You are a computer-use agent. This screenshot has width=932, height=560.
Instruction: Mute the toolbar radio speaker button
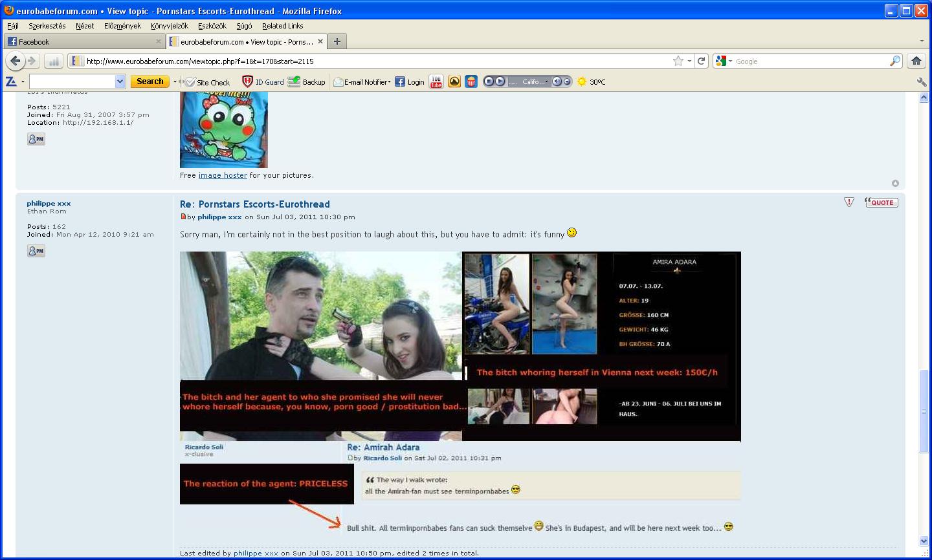(x=557, y=81)
